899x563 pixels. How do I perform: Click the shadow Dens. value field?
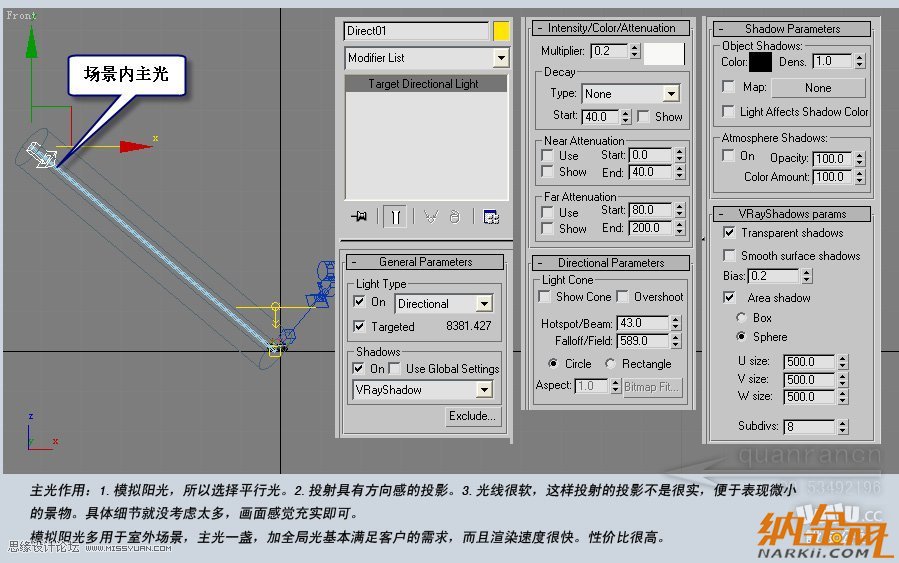coord(832,61)
